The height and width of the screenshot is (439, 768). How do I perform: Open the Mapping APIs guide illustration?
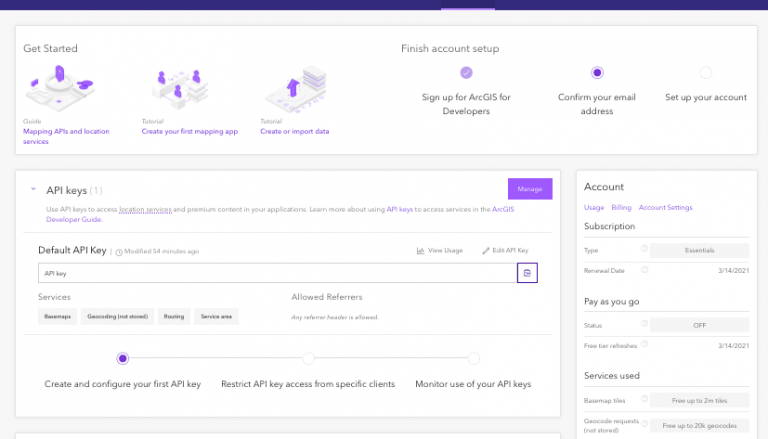pos(59,88)
